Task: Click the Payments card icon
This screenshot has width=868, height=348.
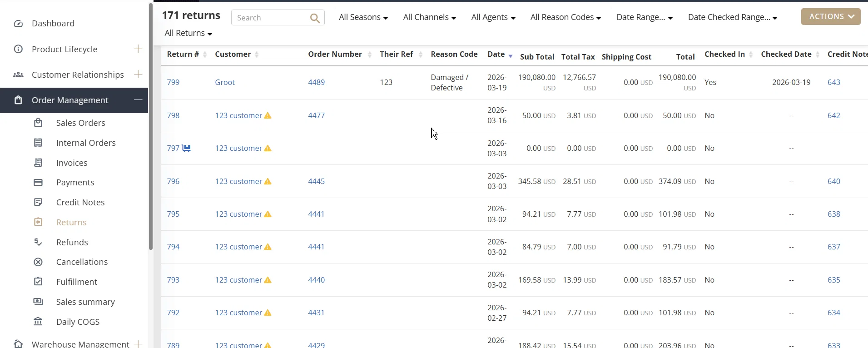Action: (x=38, y=182)
